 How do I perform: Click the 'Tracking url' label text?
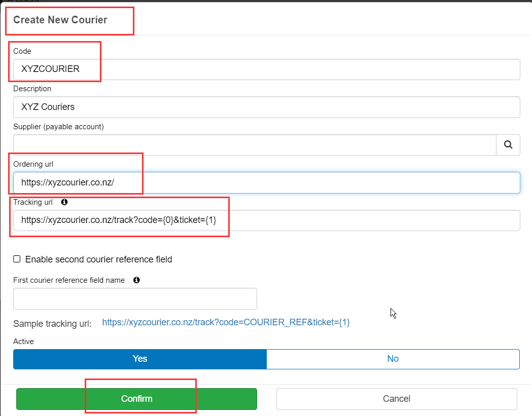(x=33, y=202)
